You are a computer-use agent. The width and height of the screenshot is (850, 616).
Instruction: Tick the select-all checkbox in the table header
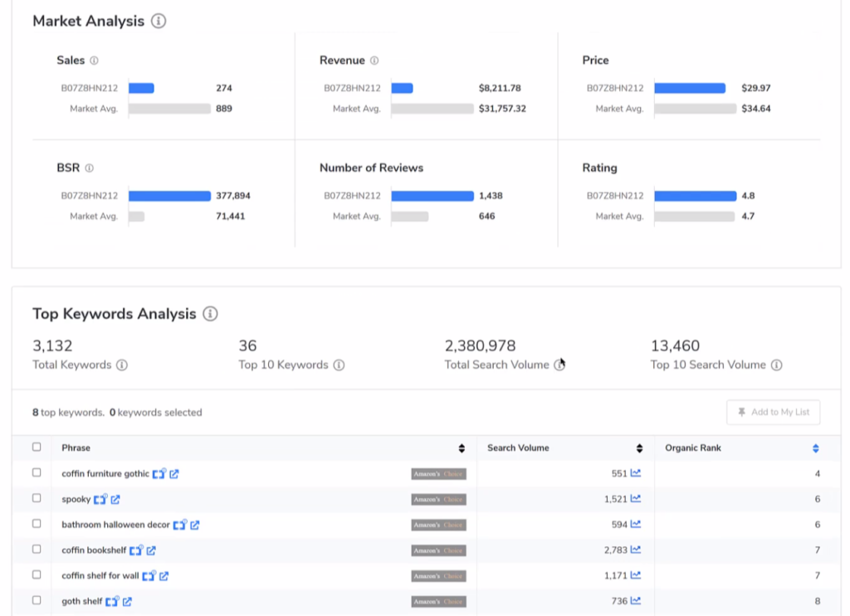pyautogui.click(x=37, y=447)
